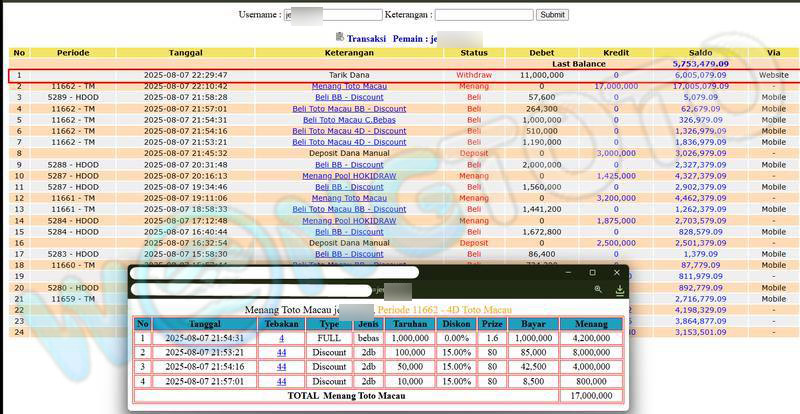Open Menang Toto Macau link for 17,000,000
Screen dimensions: 800x414
click(349, 86)
